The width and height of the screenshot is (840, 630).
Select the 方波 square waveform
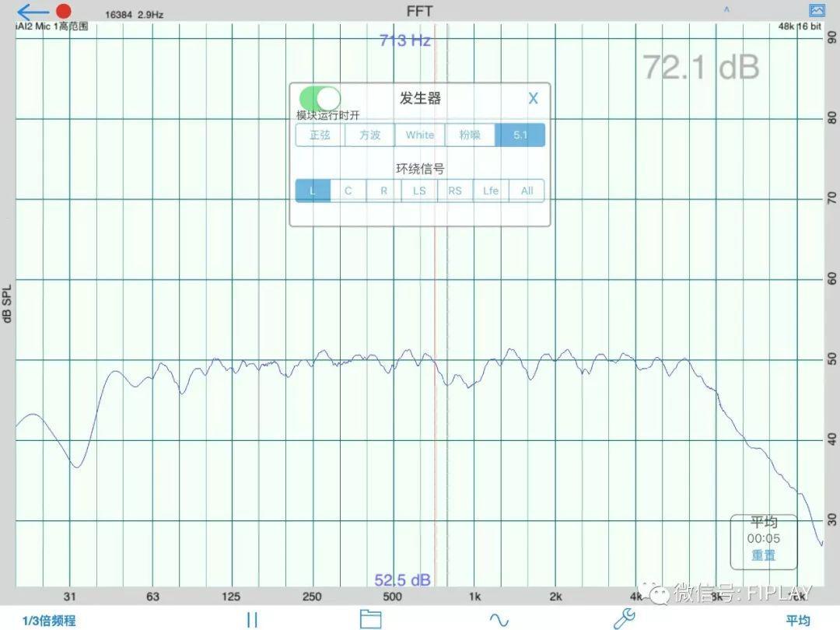(x=369, y=135)
